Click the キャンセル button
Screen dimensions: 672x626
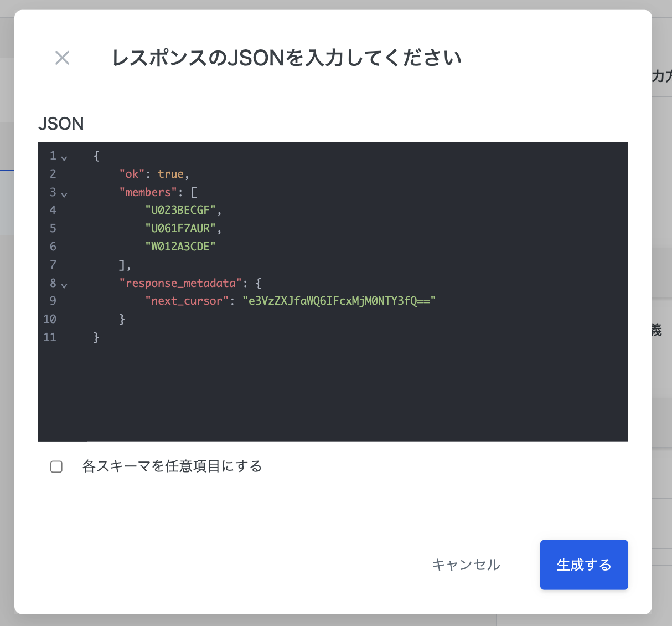pos(466,565)
